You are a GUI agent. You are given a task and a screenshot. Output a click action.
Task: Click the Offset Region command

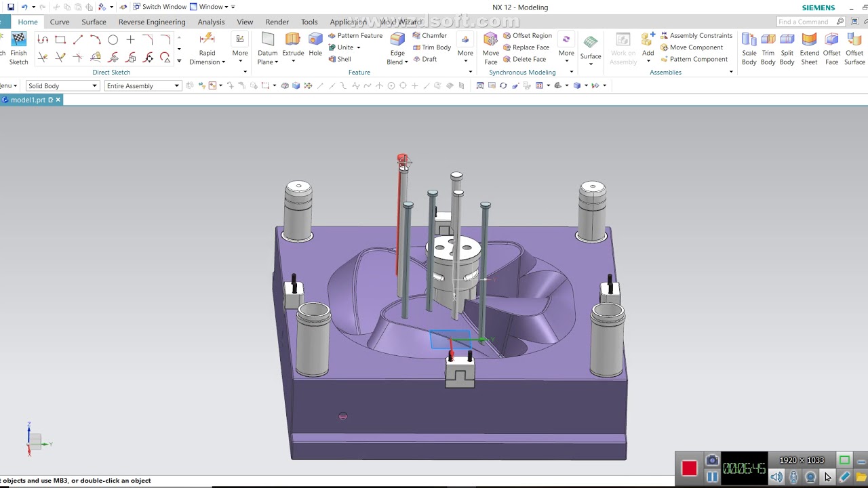(x=528, y=35)
